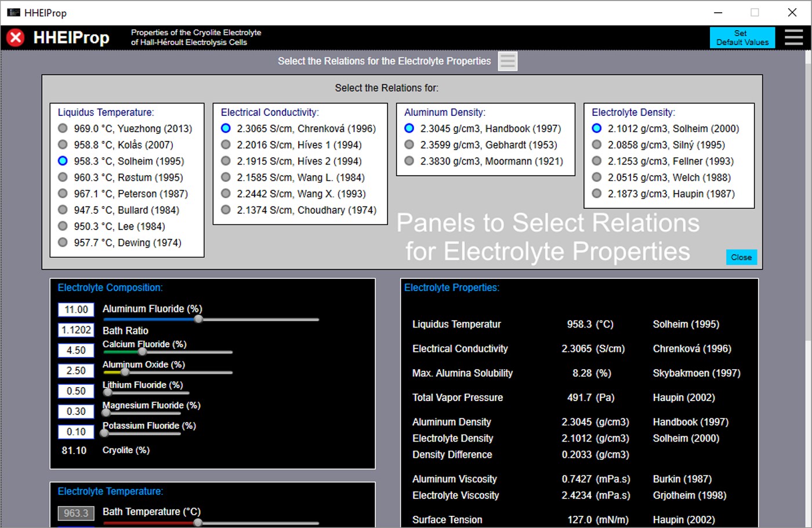The height and width of the screenshot is (528, 812).
Task: Select Gebhardt (1953) aluminum density relation
Action: click(x=409, y=145)
